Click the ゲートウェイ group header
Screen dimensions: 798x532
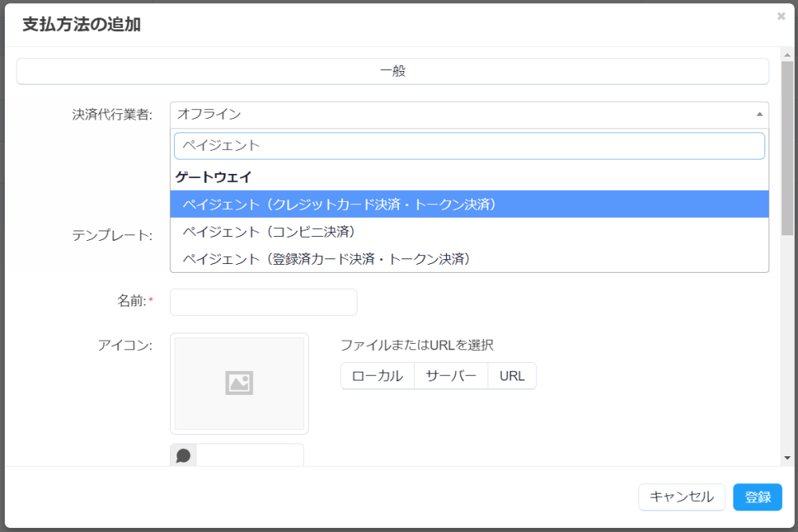pos(214,177)
